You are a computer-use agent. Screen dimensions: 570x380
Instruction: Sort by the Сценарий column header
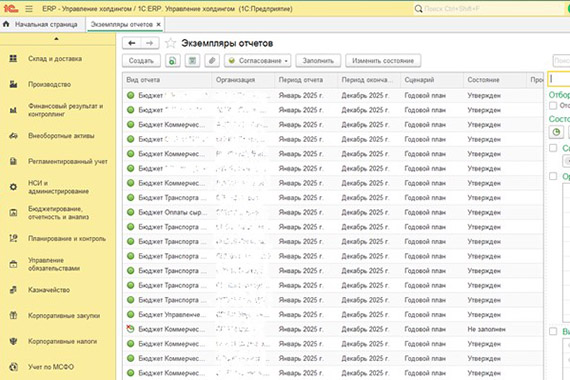click(432, 80)
